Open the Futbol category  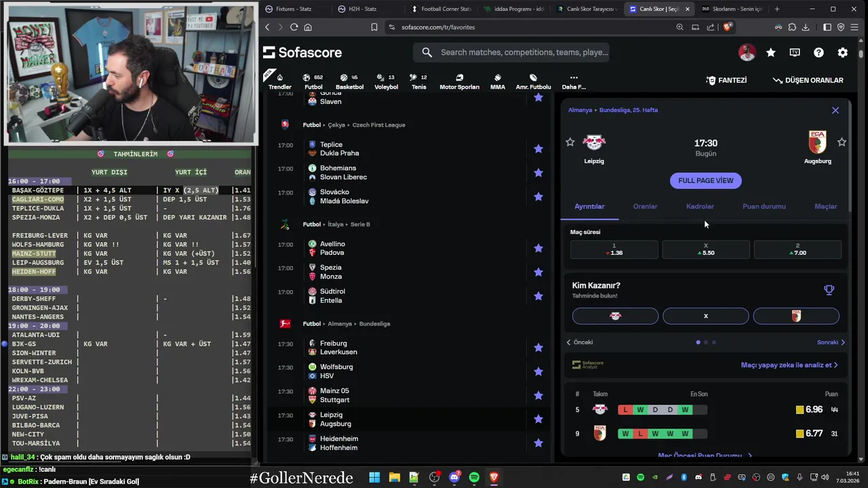tap(313, 81)
